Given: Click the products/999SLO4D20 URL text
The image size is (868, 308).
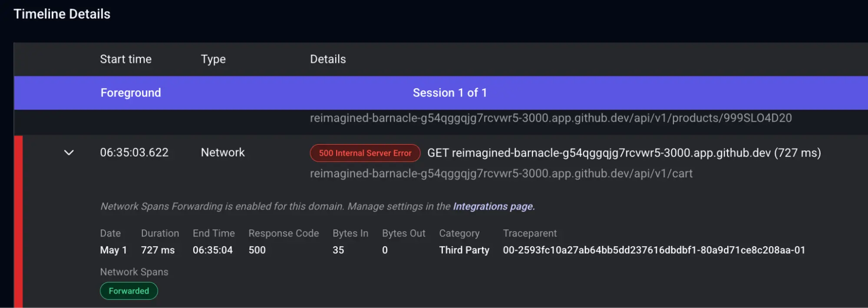Looking at the screenshot, I should 551,118.
